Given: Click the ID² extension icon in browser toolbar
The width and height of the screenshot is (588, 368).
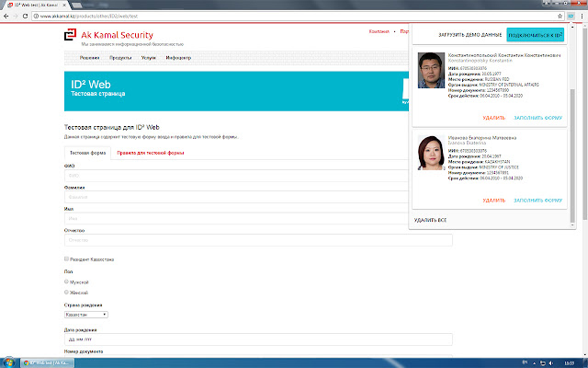Looking at the screenshot, I should pos(570,17).
